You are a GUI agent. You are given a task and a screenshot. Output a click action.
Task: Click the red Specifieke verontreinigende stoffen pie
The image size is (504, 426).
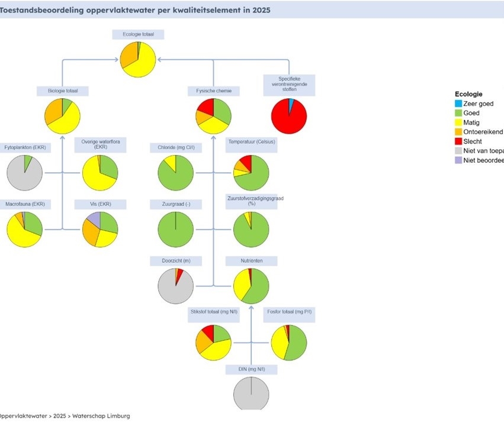(289, 116)
